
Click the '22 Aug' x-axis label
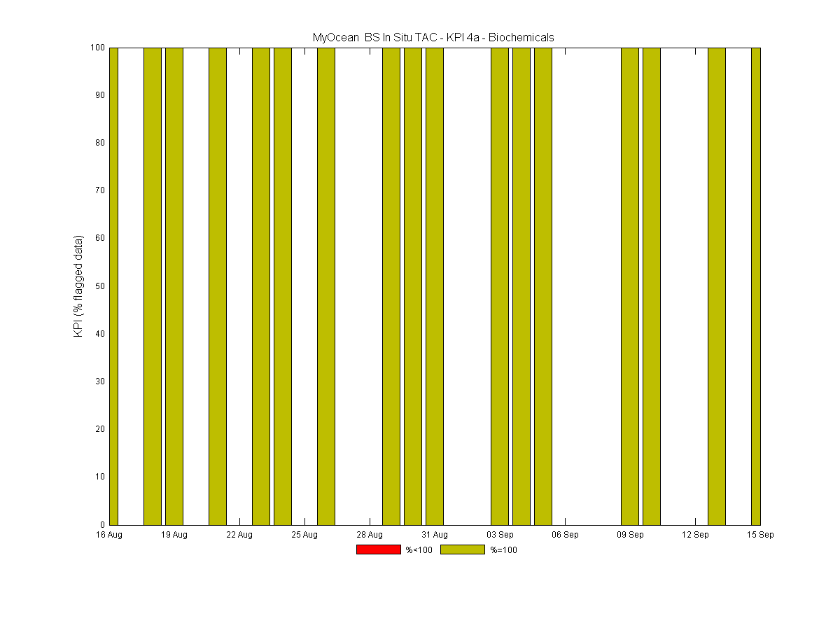click(239, 535)
